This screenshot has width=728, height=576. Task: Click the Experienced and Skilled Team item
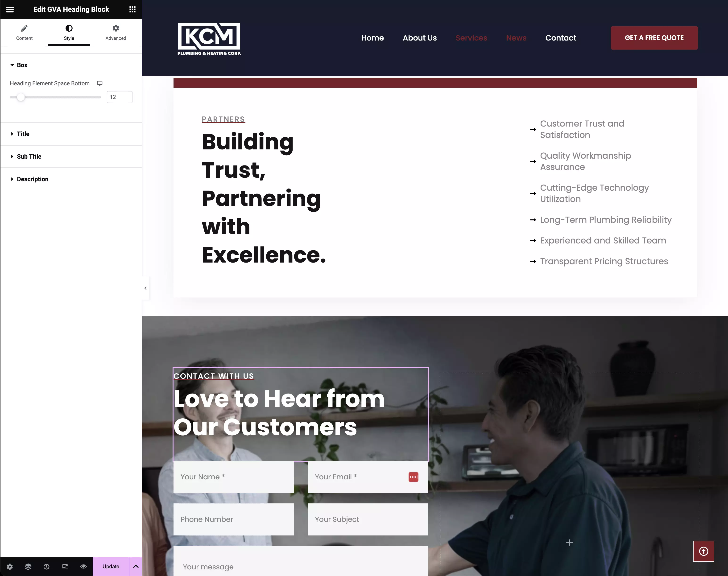pyautogui.click(x=603, y=241)
